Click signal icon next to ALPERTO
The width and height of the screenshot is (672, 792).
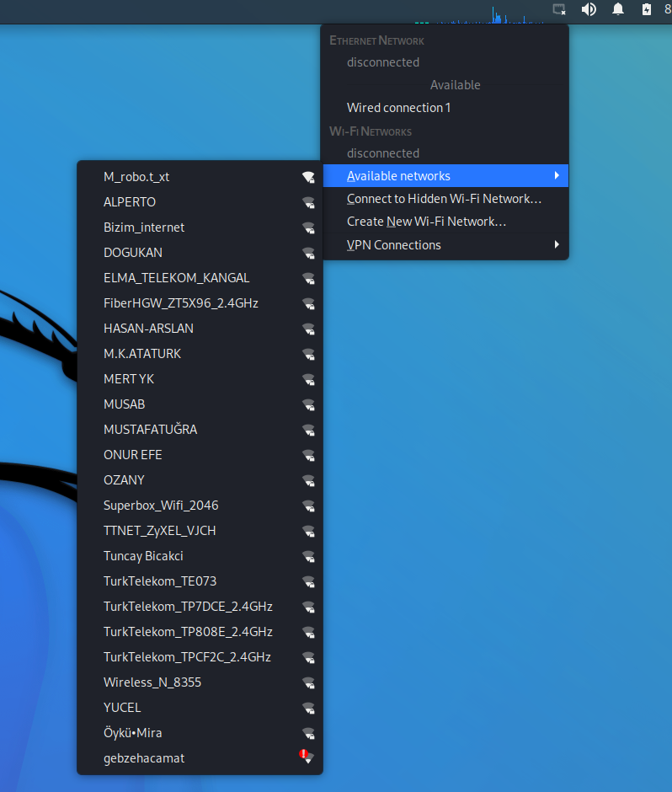[x=308, y=202]
